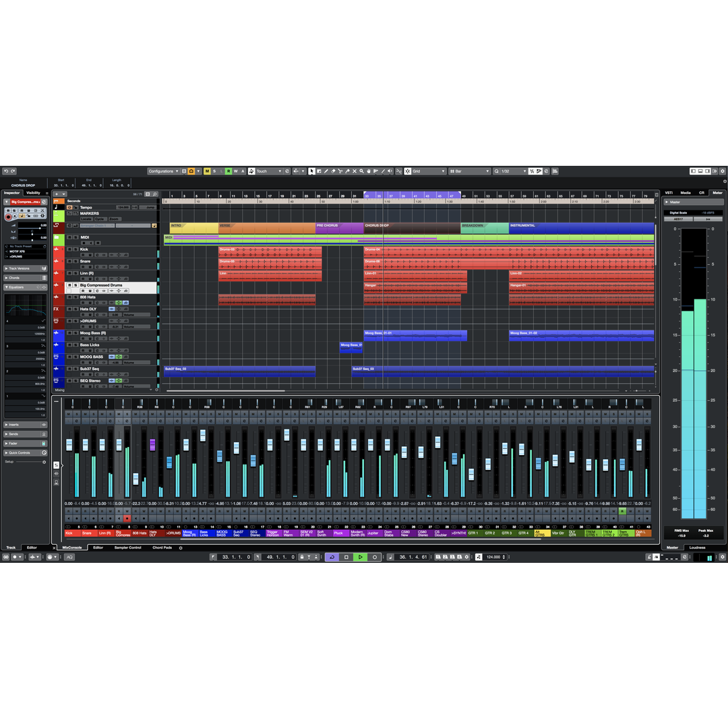The image size is (728, 728).
Task: Select the Object Selection arrow tool
Action: pyautogui.click(x=312, y=171)
